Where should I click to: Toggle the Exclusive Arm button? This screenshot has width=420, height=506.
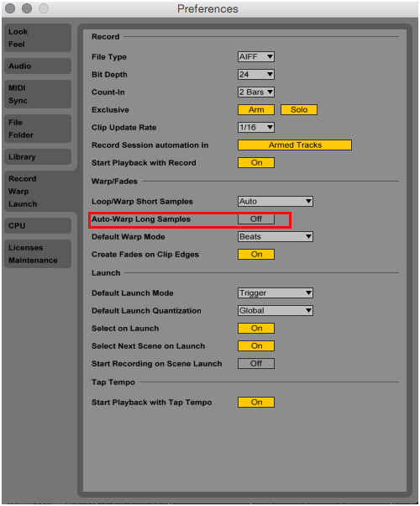pyautogui.click(x=256, y=110)
